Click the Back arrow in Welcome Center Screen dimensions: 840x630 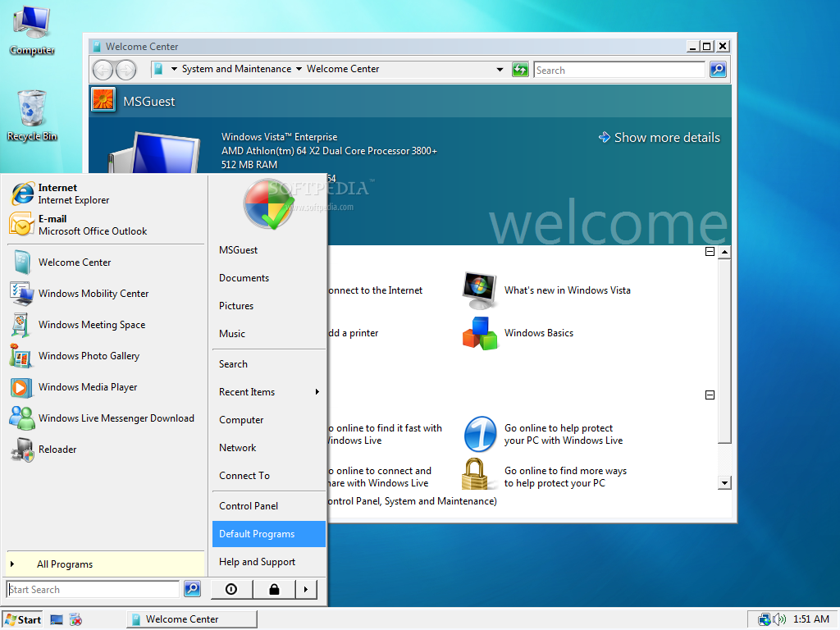pyautogui.click(x=103, y=70)
